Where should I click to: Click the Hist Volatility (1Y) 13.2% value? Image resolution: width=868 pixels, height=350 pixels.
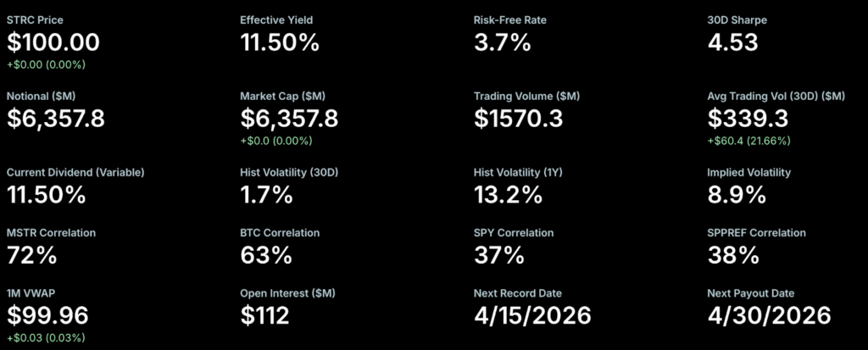click(508, 195)
